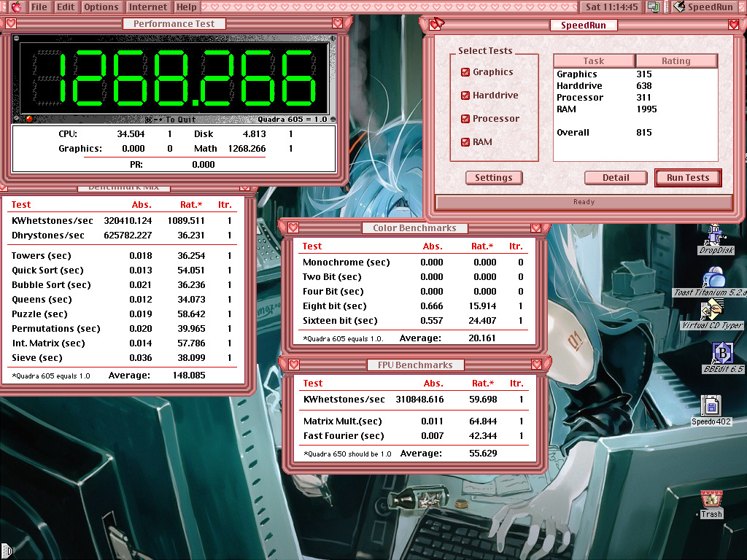Click the Speedo402 file icon
This screenshot has height=560, width=747.
click(x=711, y=405)
